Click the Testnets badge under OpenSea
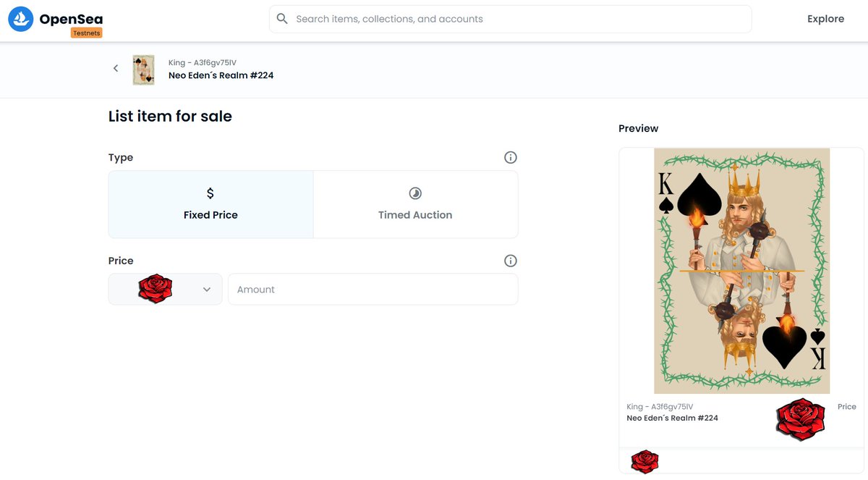The height and width of the screenshot is (480, 868). click(x=87, y=33)
